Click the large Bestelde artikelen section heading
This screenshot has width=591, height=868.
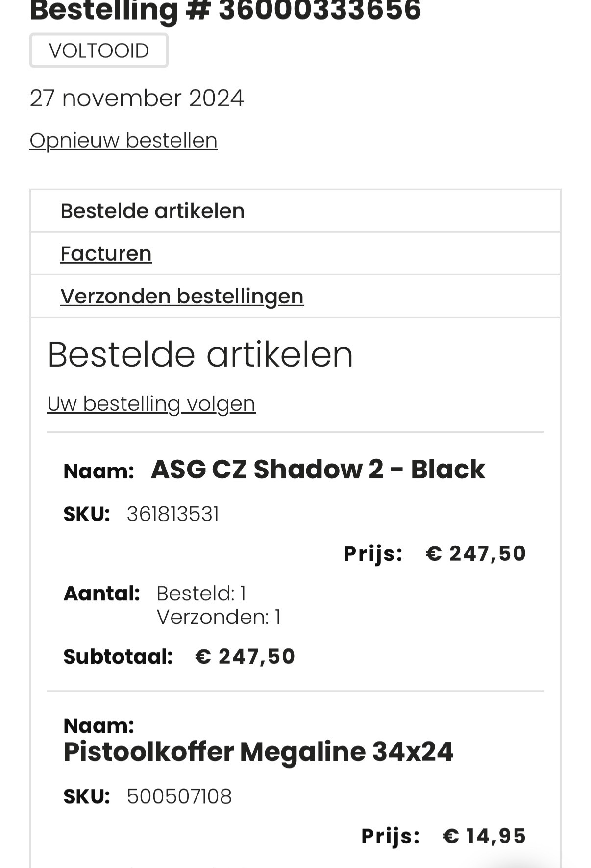(x=200, y=354)
